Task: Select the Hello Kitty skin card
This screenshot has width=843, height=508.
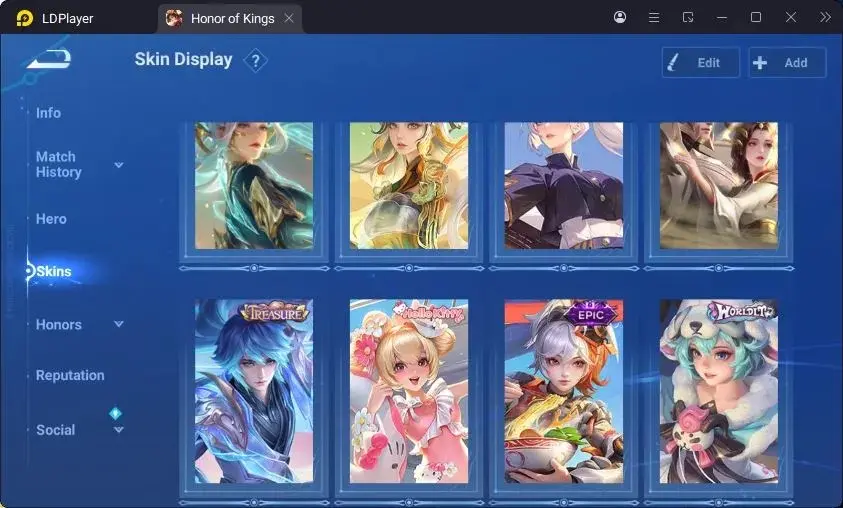Action: 409,391
